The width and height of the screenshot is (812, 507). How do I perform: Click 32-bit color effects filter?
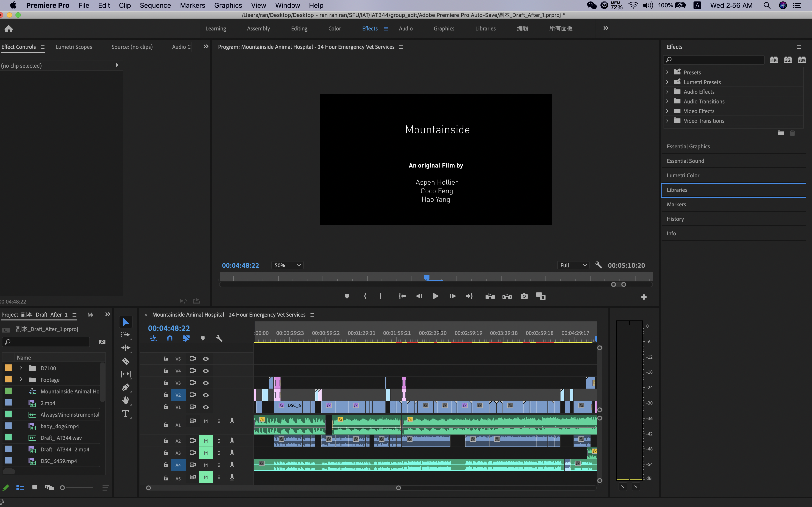click(x=788, y=60)
